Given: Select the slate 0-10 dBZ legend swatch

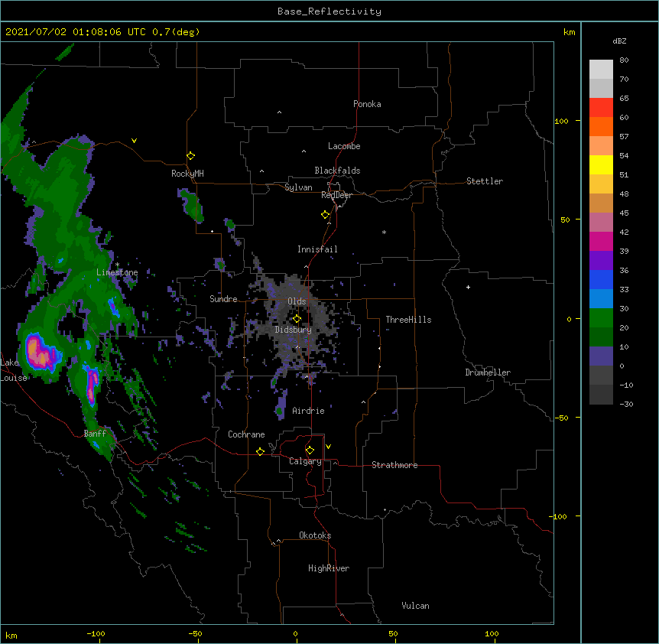Looking at the screenshot, I should 601,356.
